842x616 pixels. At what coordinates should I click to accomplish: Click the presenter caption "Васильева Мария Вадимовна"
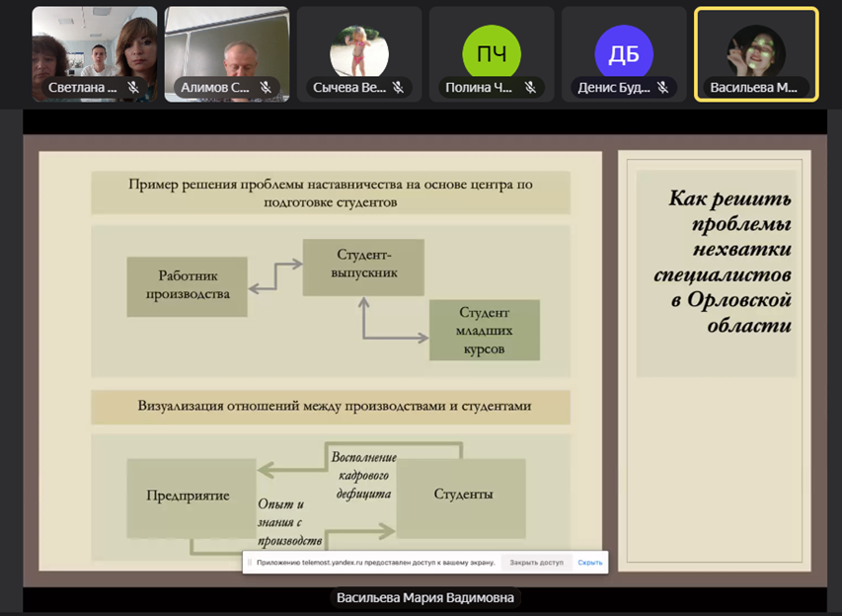(x=424, y=598)
